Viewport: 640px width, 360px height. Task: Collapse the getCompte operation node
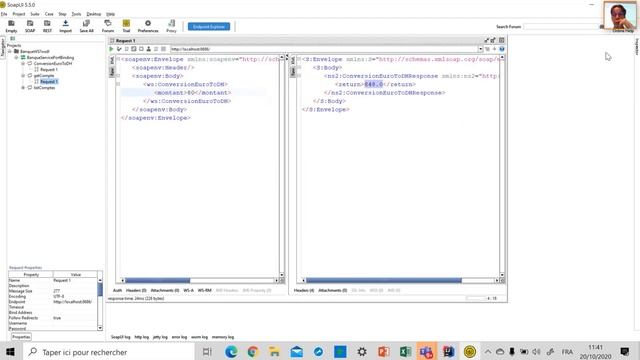(x=23, y=76)
